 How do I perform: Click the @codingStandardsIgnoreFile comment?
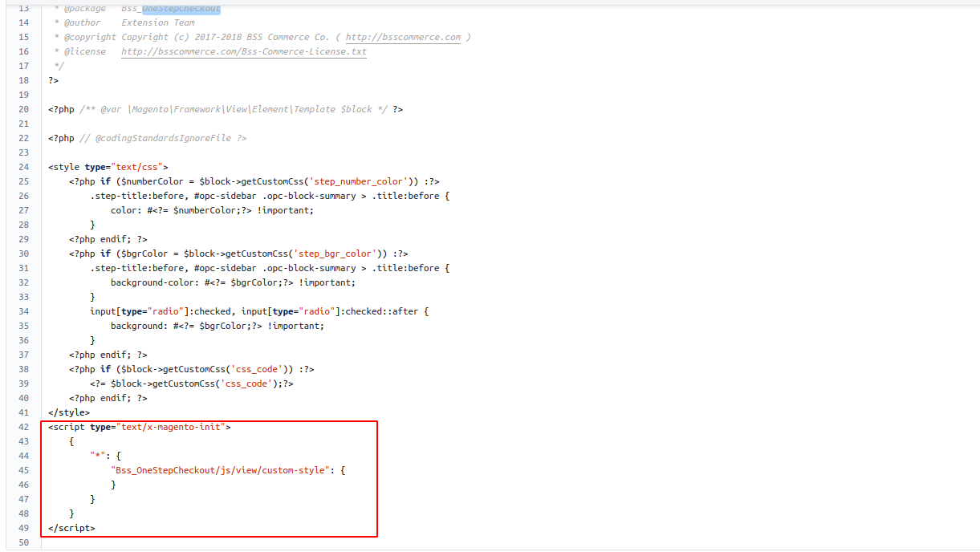tap(162, 138)
